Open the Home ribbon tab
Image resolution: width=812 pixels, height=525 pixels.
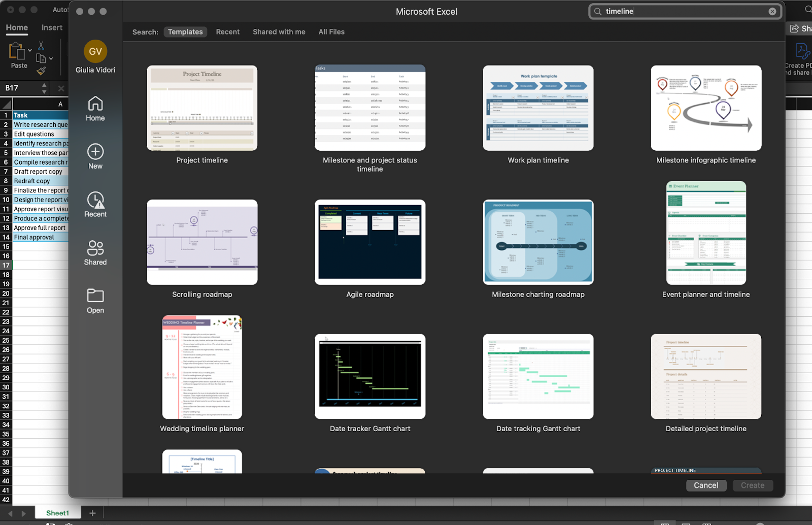tap(17, 28)
